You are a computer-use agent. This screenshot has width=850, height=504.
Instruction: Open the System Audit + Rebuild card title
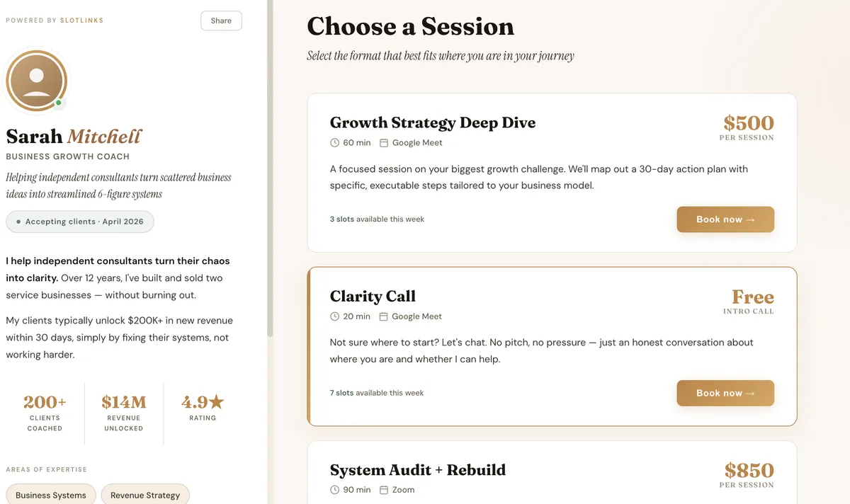click(418, 470)
